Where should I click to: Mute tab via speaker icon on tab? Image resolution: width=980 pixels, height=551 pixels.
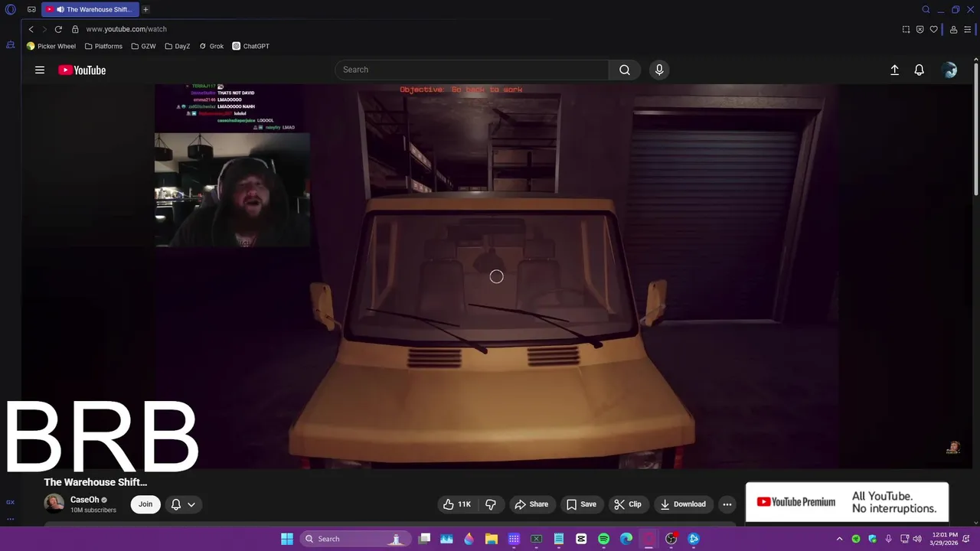click(60, 9)
